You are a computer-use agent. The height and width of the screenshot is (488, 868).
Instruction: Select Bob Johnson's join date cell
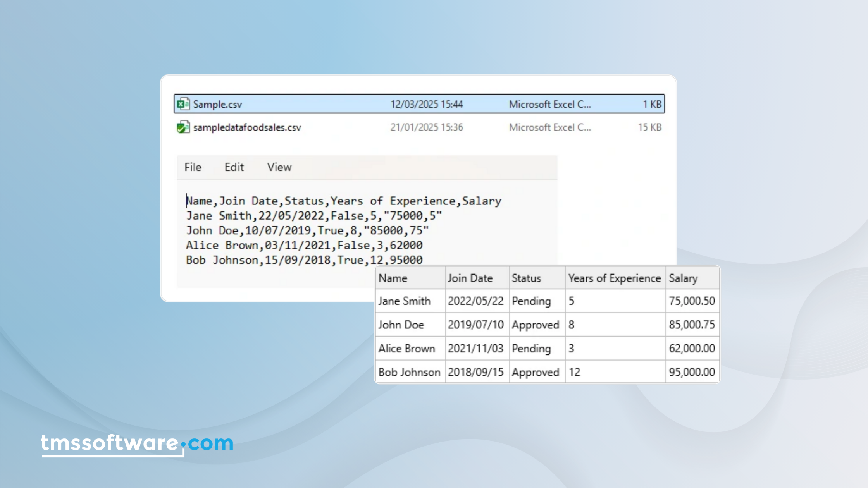pyautogui.click(x=476, y=372)
